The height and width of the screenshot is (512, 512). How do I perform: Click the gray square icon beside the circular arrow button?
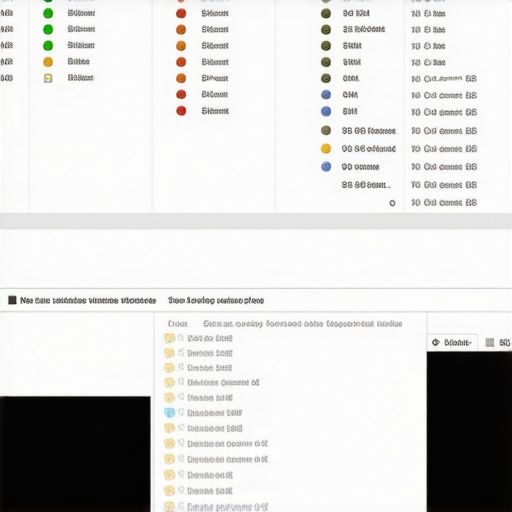pyautogui.click(x=489, y=342)
